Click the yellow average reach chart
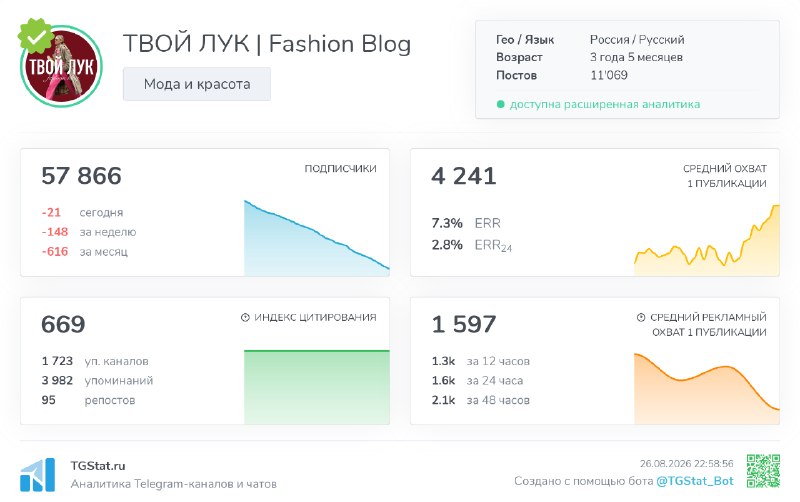This screenshot has width=800, height=502. point(707,240)
